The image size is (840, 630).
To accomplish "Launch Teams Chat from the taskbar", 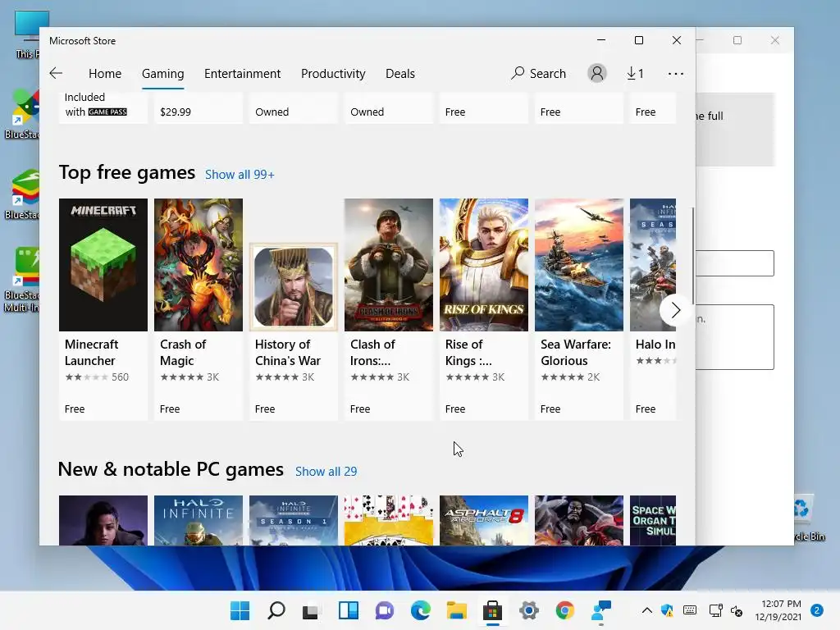I will [384, 610].
